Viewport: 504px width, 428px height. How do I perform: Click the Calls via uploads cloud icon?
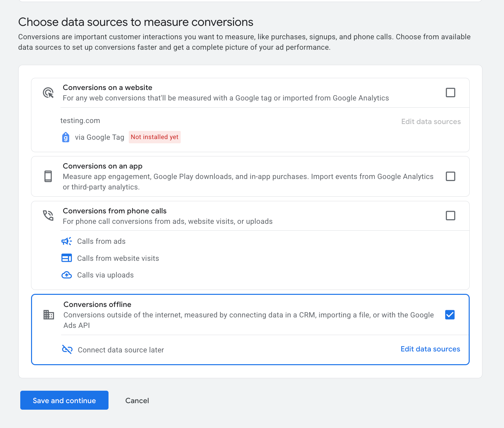[x=67, y=275]
